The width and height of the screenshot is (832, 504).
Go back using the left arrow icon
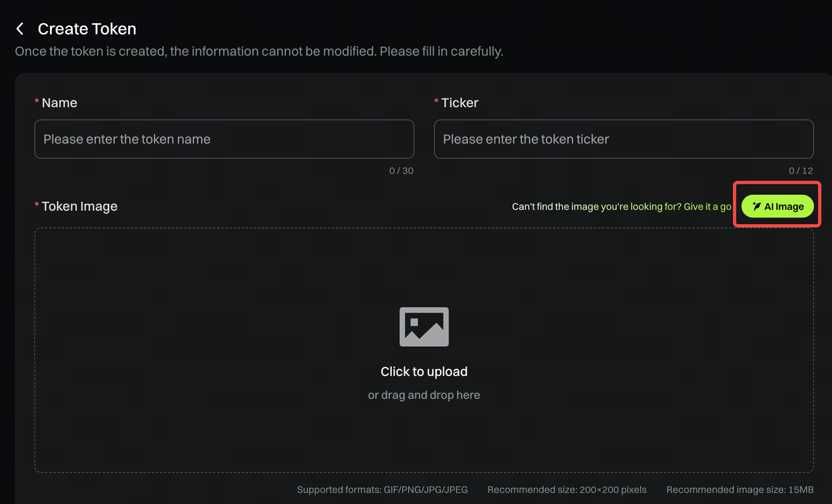click(20, 29)
